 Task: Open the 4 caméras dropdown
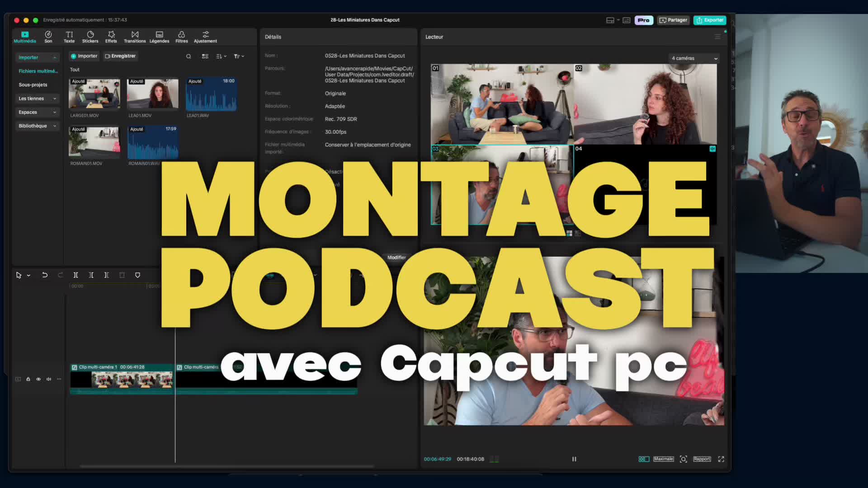[x=694, y=58]
